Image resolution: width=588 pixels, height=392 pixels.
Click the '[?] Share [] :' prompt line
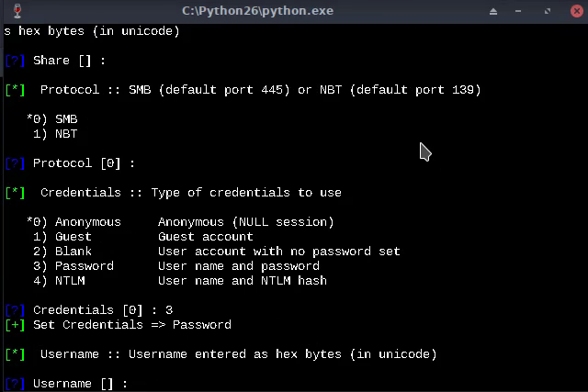click(x=55, y=61)
